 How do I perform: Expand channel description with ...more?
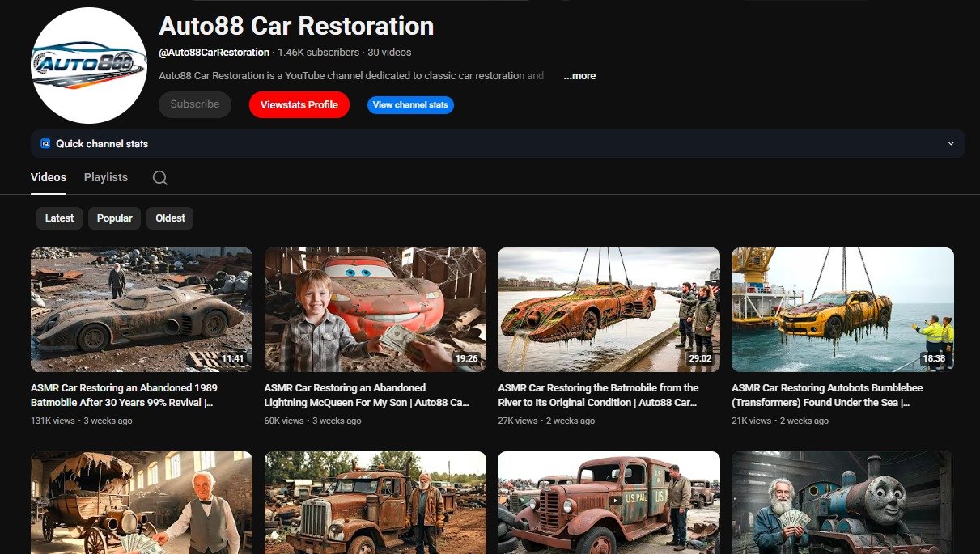[579, 76]
